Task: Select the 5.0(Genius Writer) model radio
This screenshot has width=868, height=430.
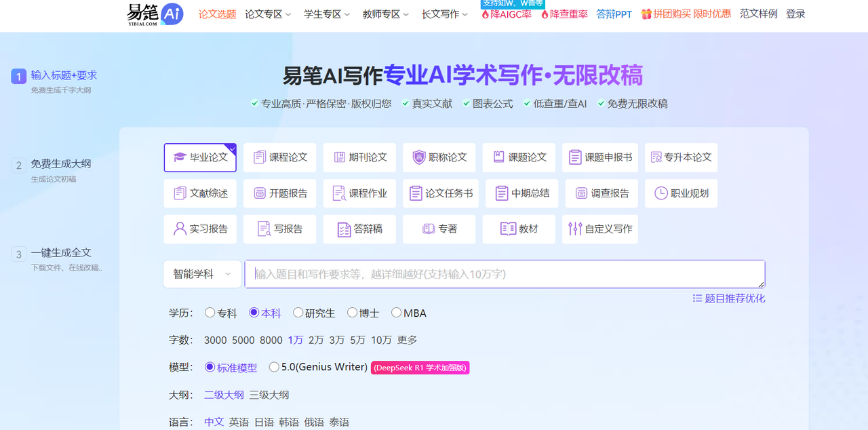Action: click(274, 367)
